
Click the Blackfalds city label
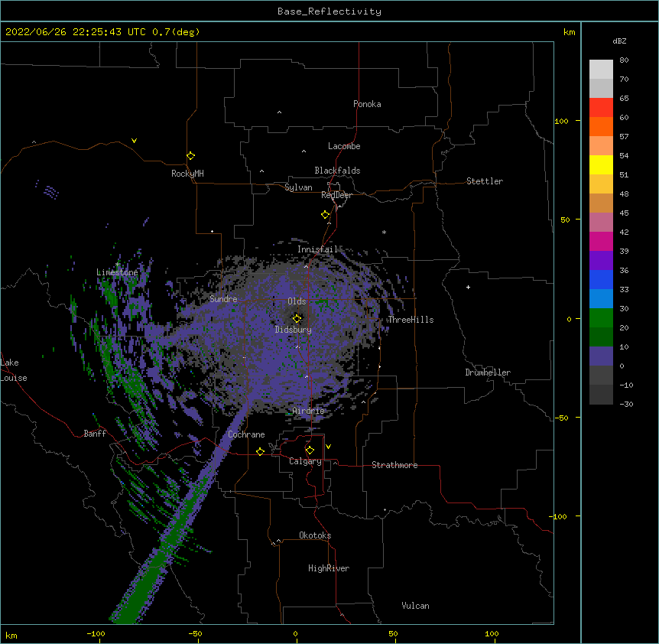[x=337, y=171]
